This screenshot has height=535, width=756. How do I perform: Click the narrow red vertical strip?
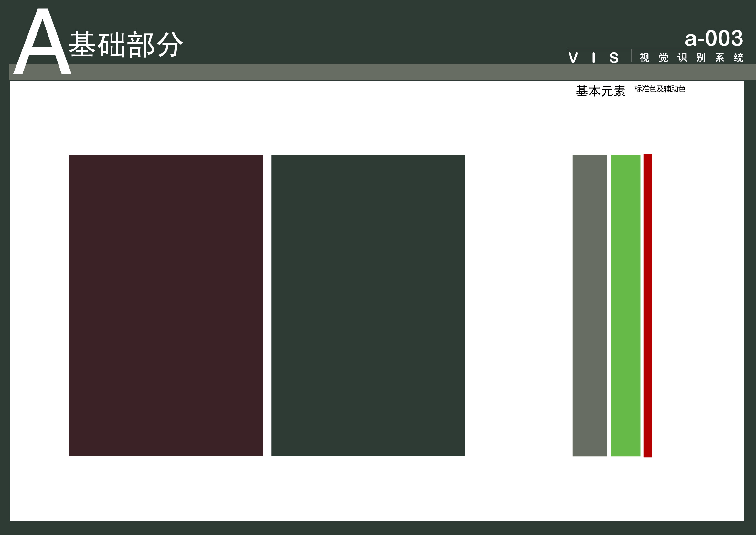(647, 305)
